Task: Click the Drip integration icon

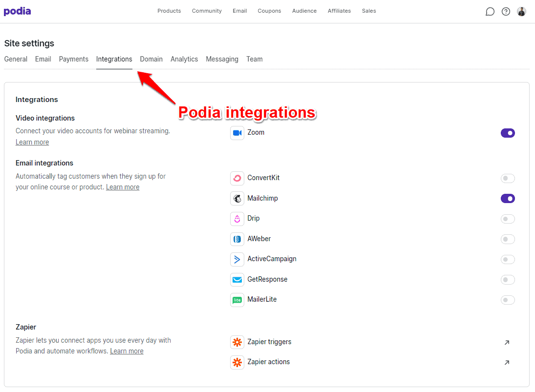Action: click(237, 219)
